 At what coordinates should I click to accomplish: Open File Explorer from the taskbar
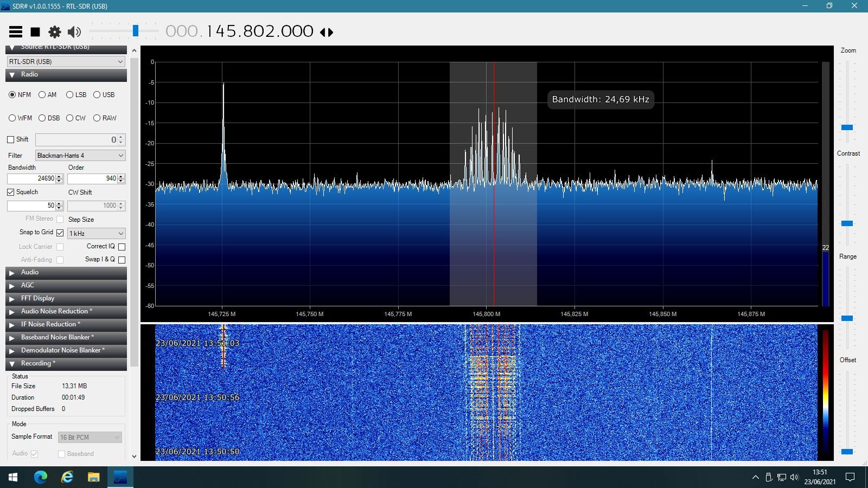tap(94, 477)
